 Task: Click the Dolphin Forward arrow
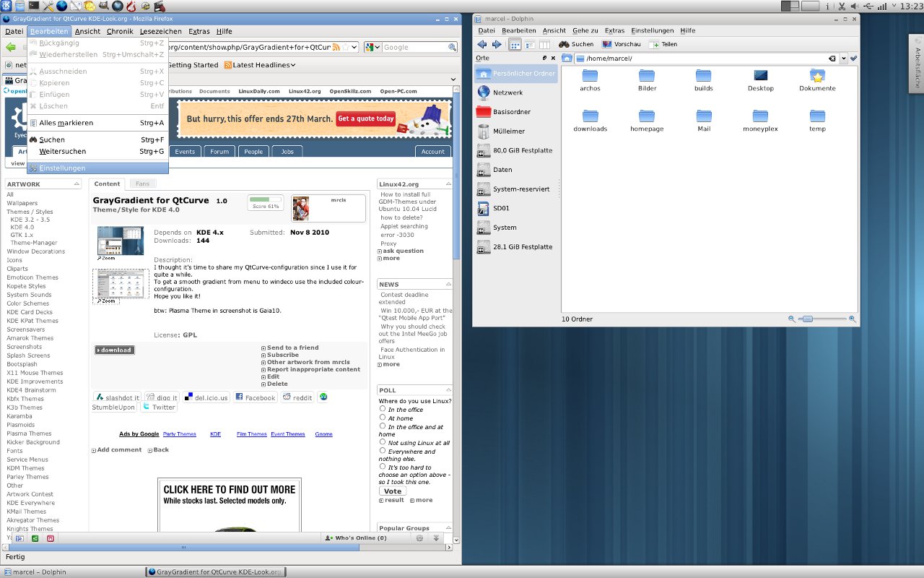[x=497, y=44]
